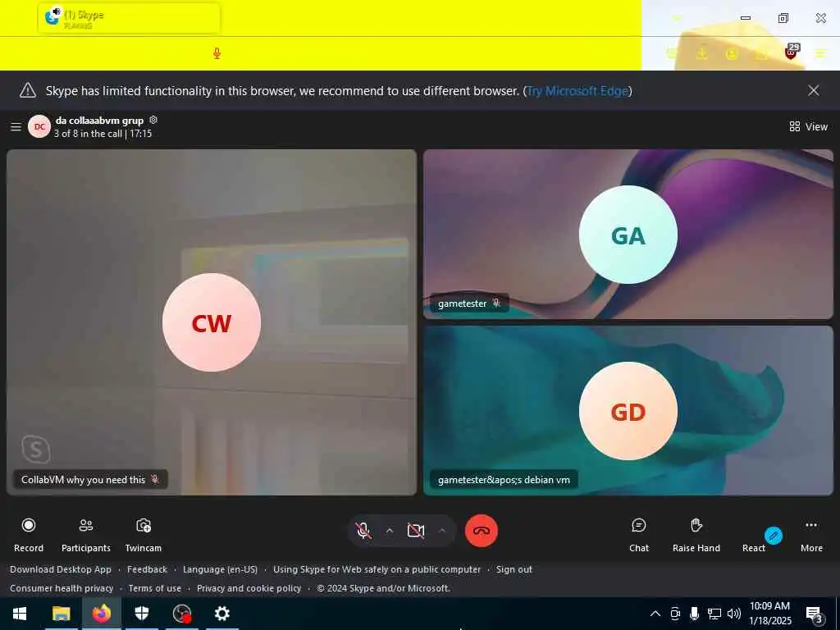Select the GA gametester video tile
840x630 pixels.
click(628, 234)
